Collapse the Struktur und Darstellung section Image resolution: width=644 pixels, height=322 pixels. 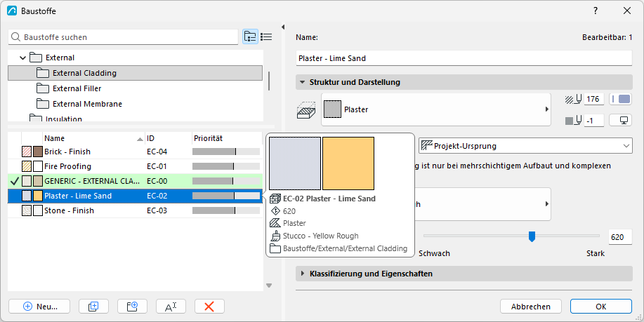[x=302, y=82]
